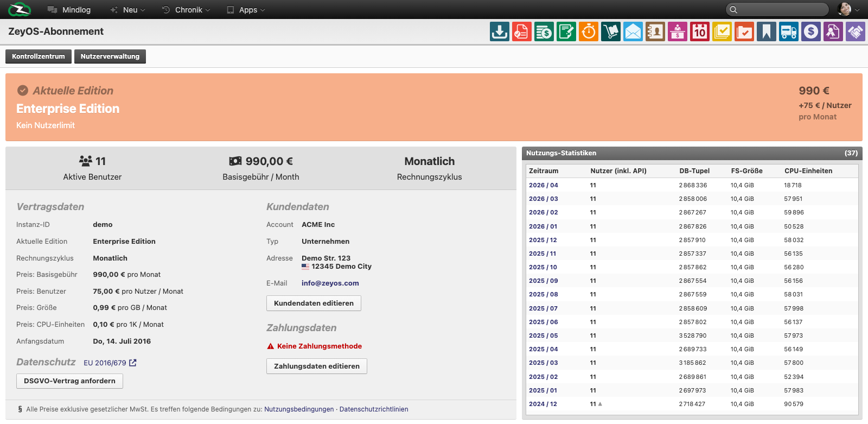Image resolution: width=868 pixels, height=424 pixels.
Task: Click the checkmark icon next to Aktuelle Edition
Action: tap(23, 90)
